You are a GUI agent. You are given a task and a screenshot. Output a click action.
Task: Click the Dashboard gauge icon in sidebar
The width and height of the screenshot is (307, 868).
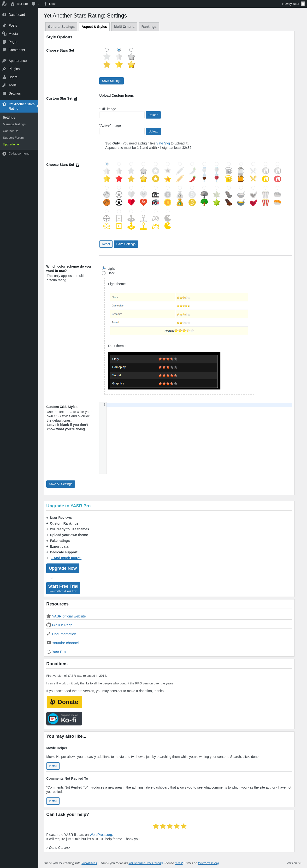(4, 15)
